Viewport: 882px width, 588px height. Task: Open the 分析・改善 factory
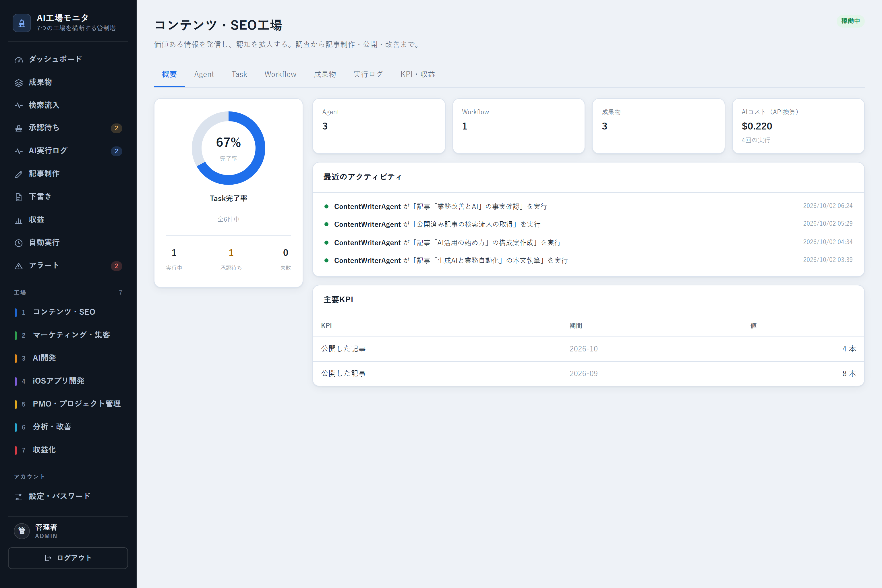(68, 427)
